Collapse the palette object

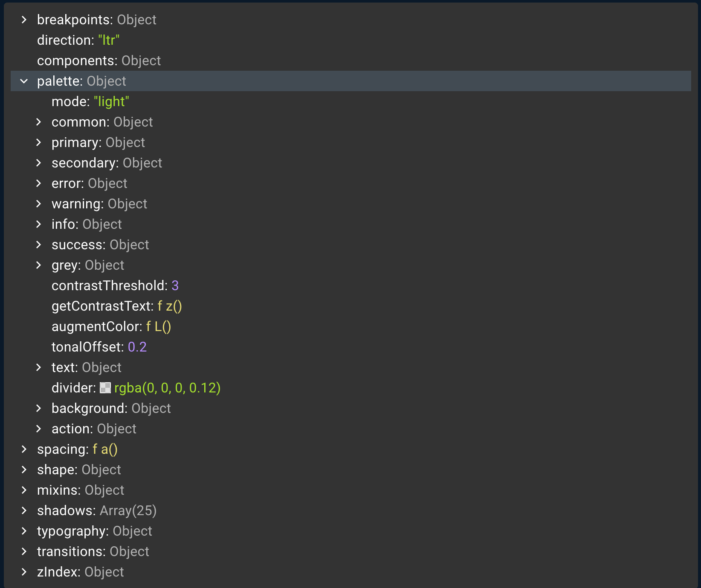[x=23, y=81]
